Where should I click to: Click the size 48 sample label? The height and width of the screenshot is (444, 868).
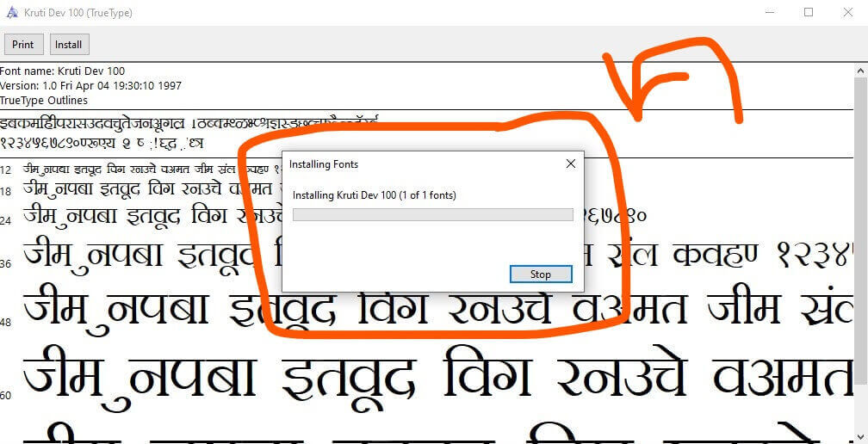5,322
